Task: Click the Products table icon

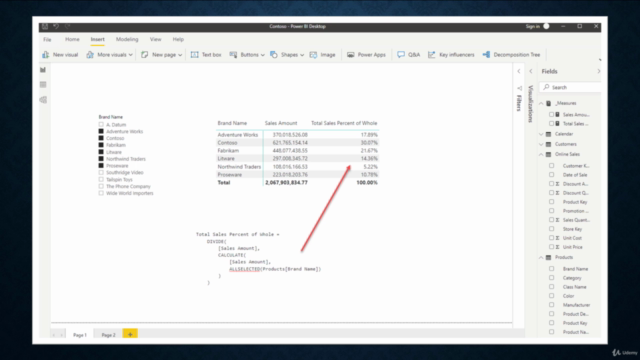Action: pos(549,258)
